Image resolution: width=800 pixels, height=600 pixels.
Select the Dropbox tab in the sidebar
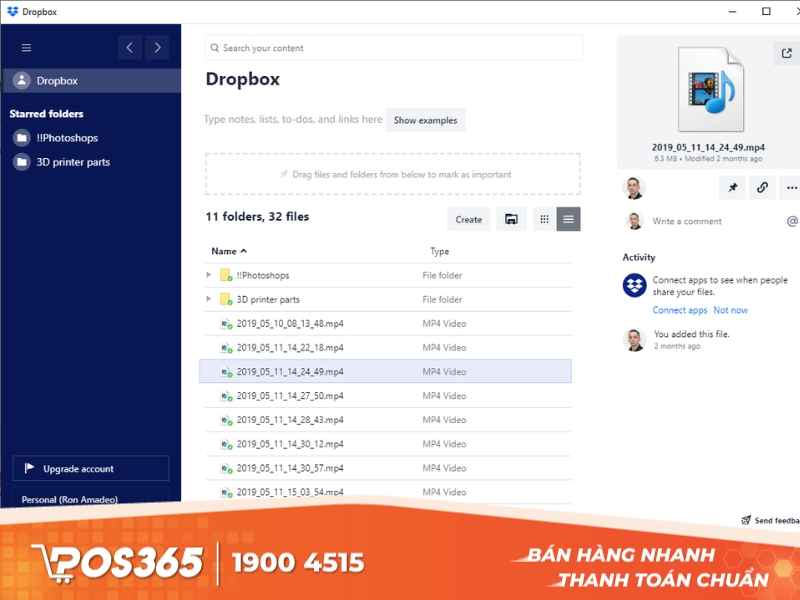coord(55,80)
